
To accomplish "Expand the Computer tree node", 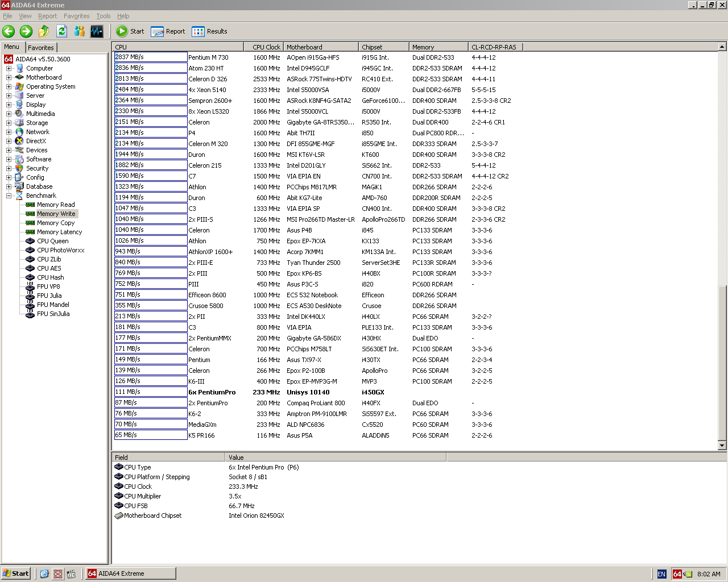I will point(9,68).
